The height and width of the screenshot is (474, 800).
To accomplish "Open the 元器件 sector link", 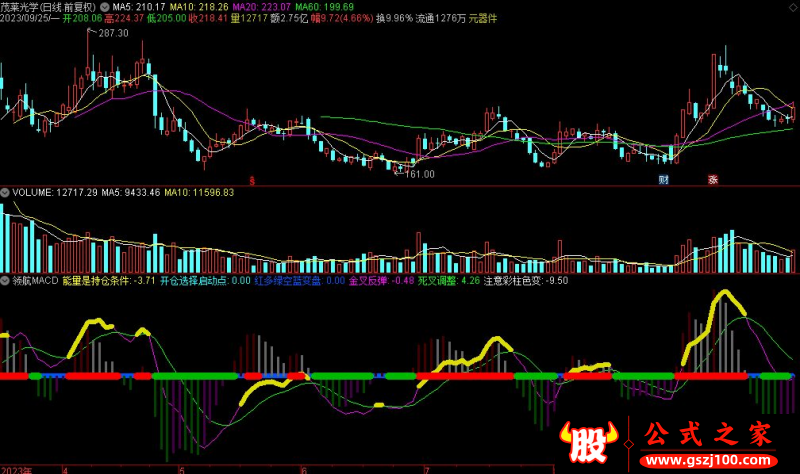I will pyautogui.click(x=483, y=19).
